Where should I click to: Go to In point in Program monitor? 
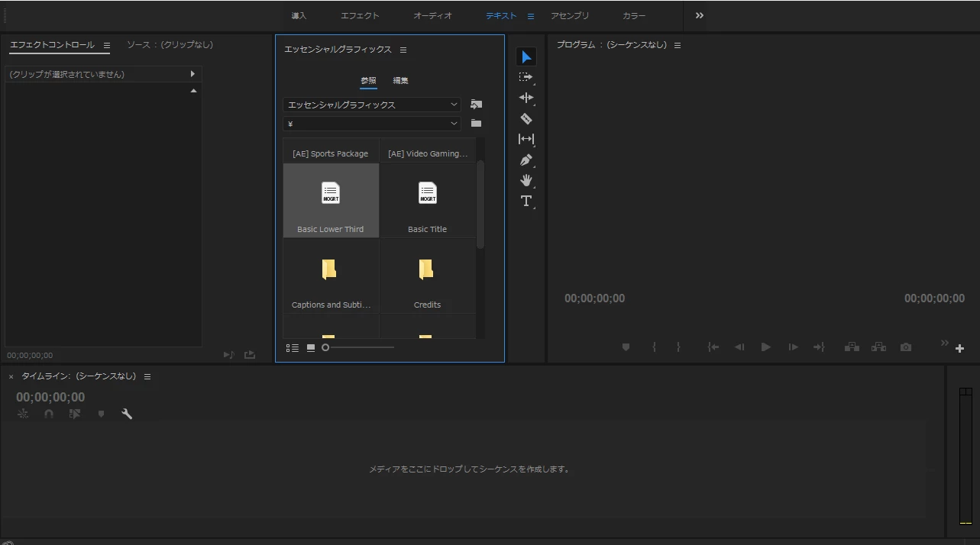713,347
